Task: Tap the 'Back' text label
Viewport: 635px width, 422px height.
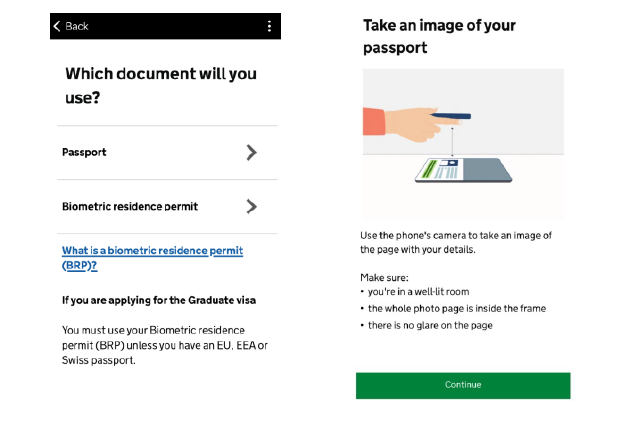Action: coord(77,26)
